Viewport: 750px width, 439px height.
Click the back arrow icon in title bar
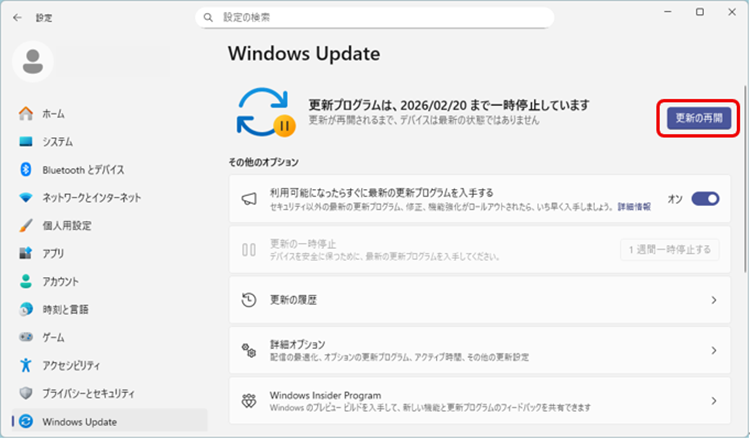click(17, 17)
